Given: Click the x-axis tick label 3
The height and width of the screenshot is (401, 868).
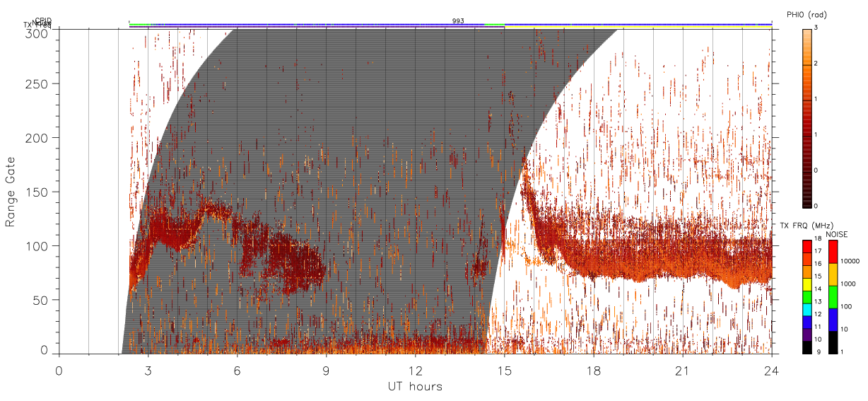Looking at the screenshot, I should pos(148,370).
